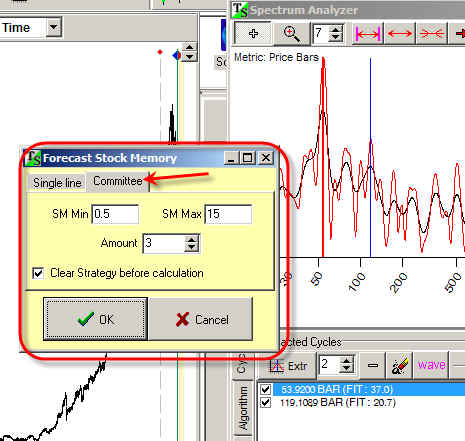Click the red compress arrows icon
This screenshot has width=465, height=441.
pos(432,33)
